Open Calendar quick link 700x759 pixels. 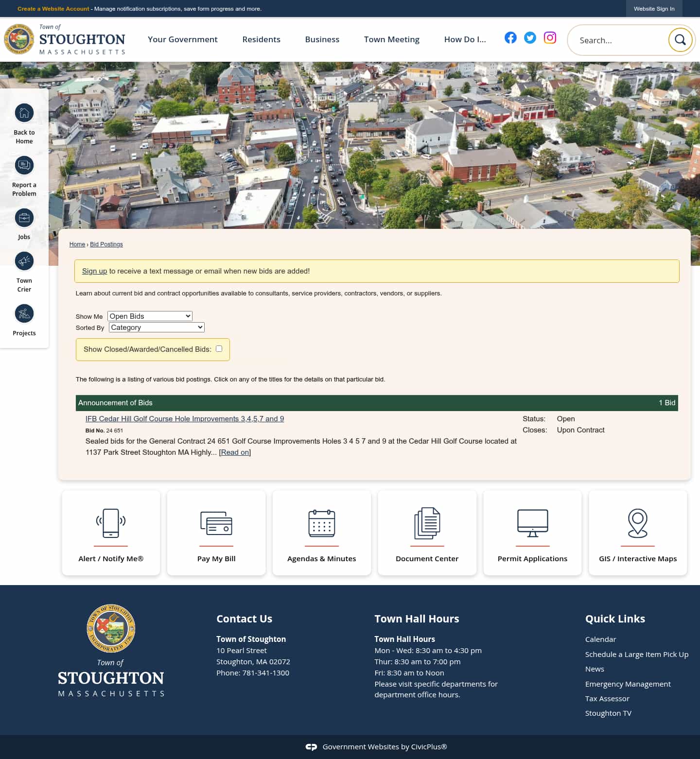(x=600, y=639)
